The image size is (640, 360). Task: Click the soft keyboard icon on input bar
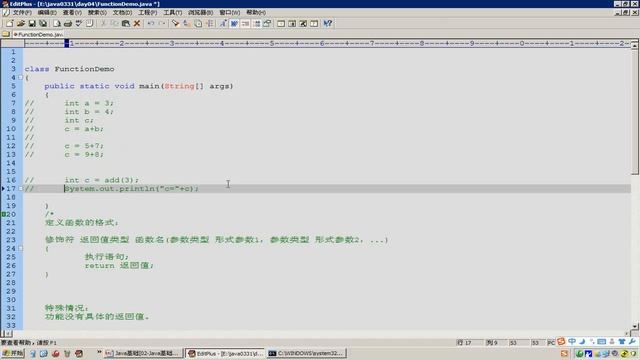[602, 341]
